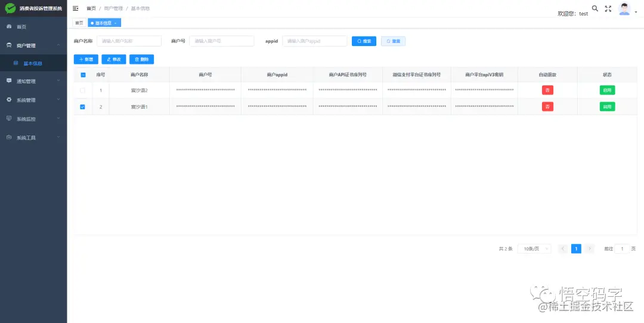Viewport: 644px width, 323px height.
Task: Click the red 否 tag in row 1
Action: (547, 90)
